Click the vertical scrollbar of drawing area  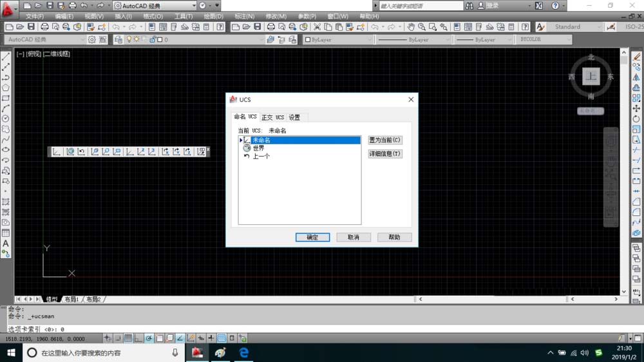point(624,172)
